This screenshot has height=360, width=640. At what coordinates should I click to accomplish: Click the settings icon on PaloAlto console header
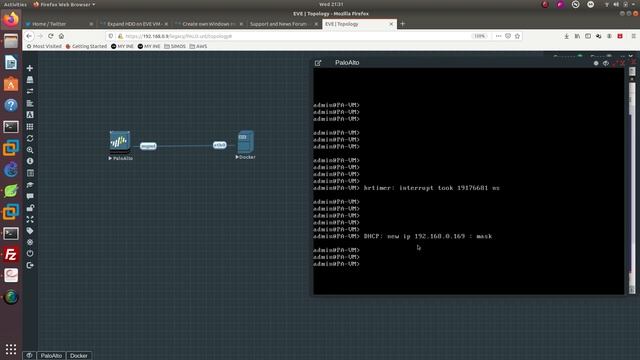(596, 63)
